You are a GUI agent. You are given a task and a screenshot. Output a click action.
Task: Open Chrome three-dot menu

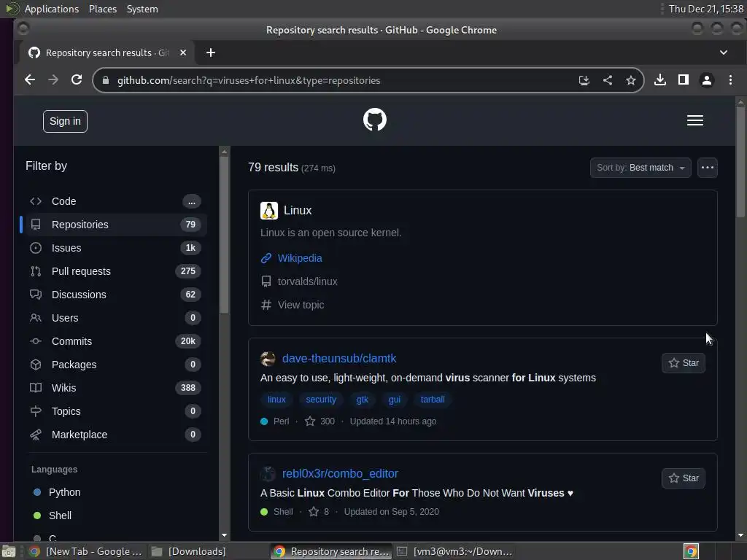pos(730,80)
